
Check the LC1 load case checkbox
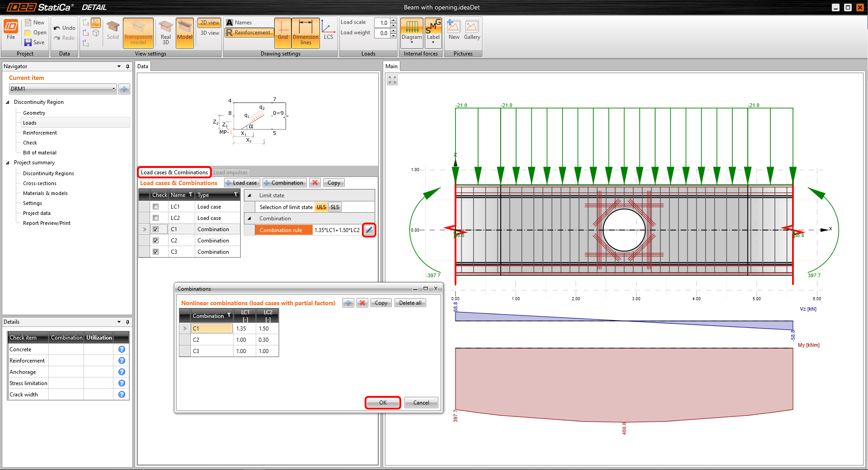pos(156,207)
